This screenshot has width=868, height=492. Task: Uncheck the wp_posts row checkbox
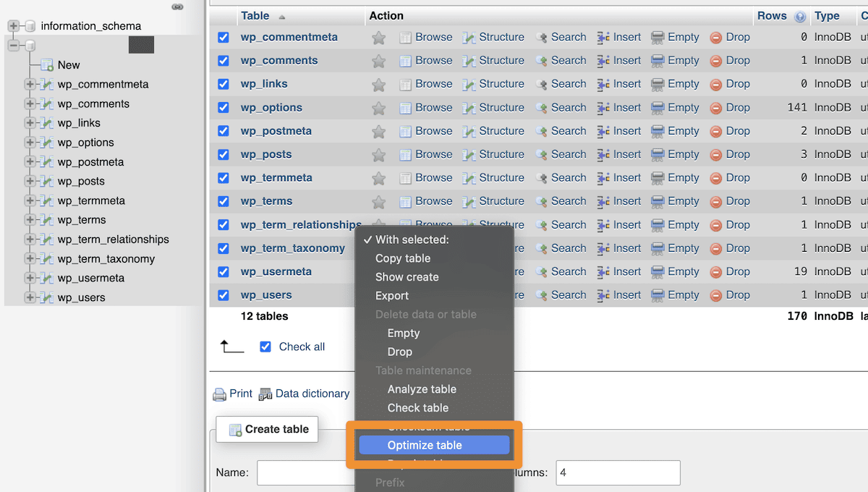(x=224, y=154)
